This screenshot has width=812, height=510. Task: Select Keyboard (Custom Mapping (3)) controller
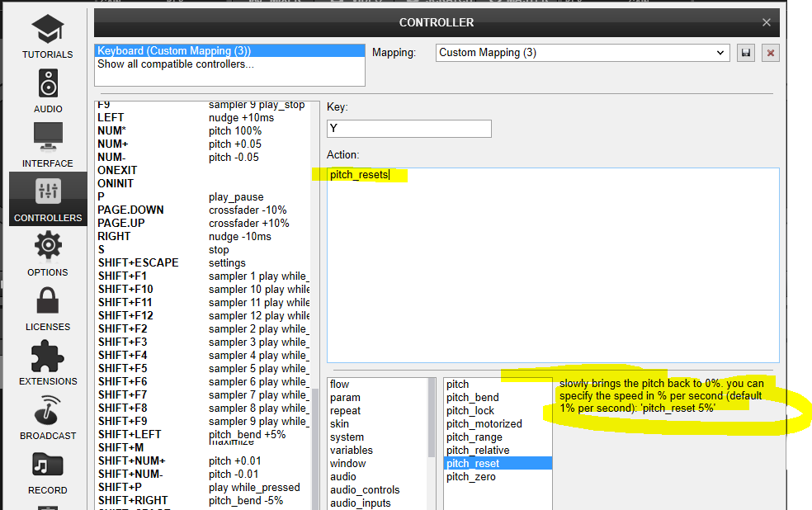229,50
